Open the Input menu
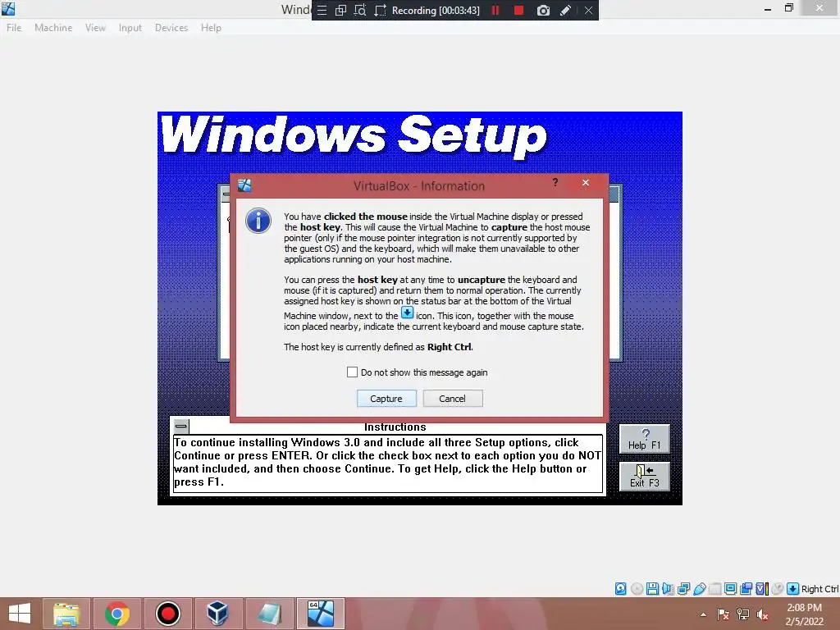 tap(130, 28)
